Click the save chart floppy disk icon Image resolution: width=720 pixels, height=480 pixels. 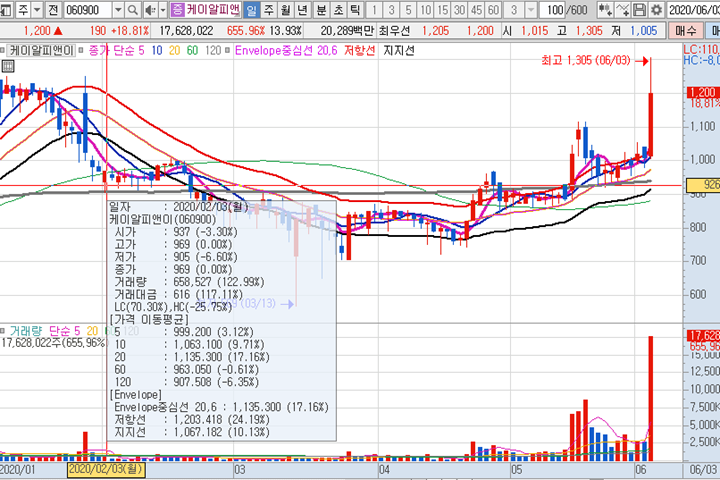pos(639,9)
